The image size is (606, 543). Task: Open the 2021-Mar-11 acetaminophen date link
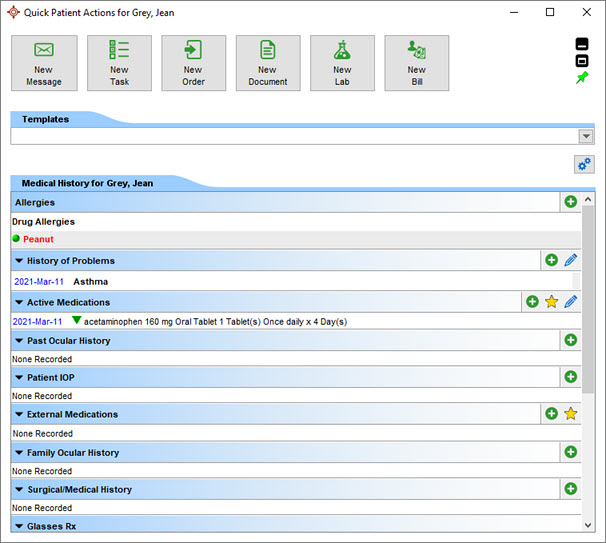(38, 322)
